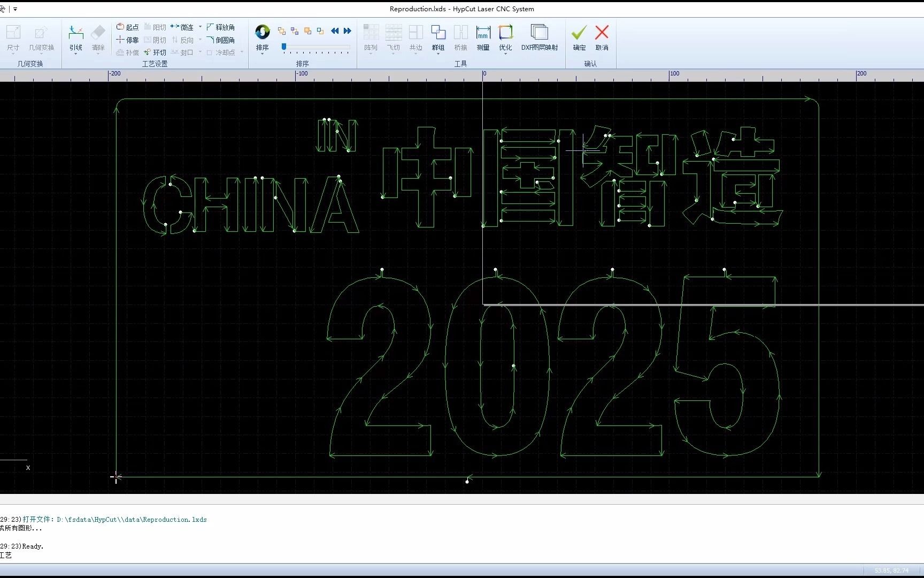Click the letter C in CHINA

tap(167, 205)
